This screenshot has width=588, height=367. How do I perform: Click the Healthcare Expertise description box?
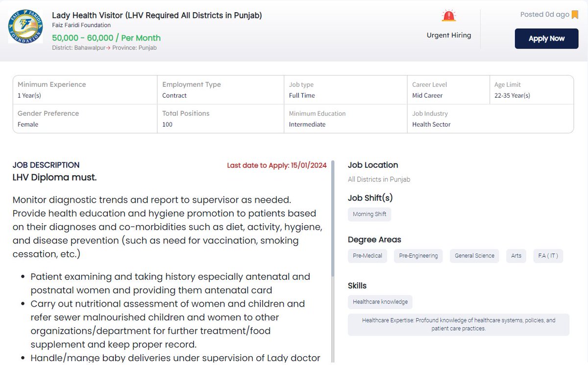459,324
